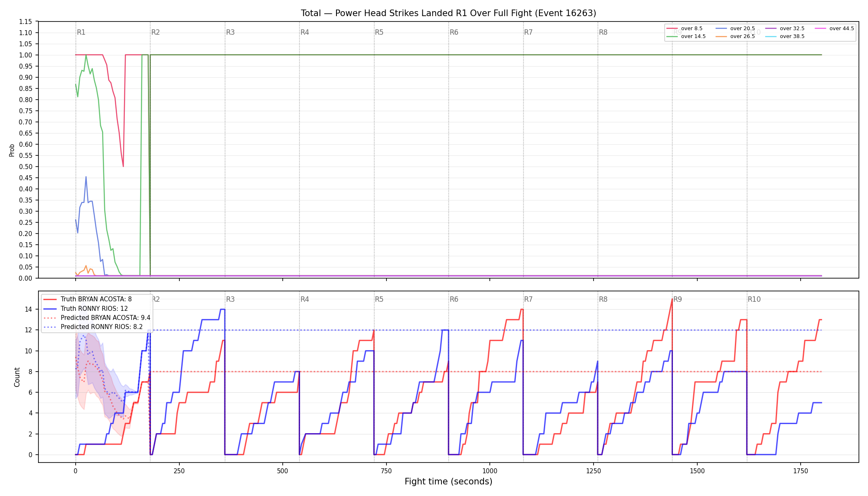Image resolution: width=868 pixels, height=496 pixels.
Task: Click the 'Count' y-axis label
Action: pos(17,377)
